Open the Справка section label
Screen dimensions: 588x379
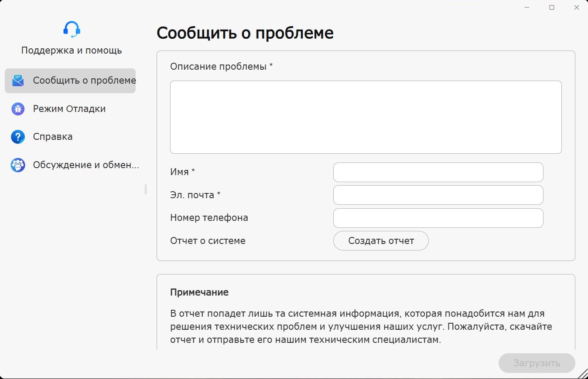53,137
